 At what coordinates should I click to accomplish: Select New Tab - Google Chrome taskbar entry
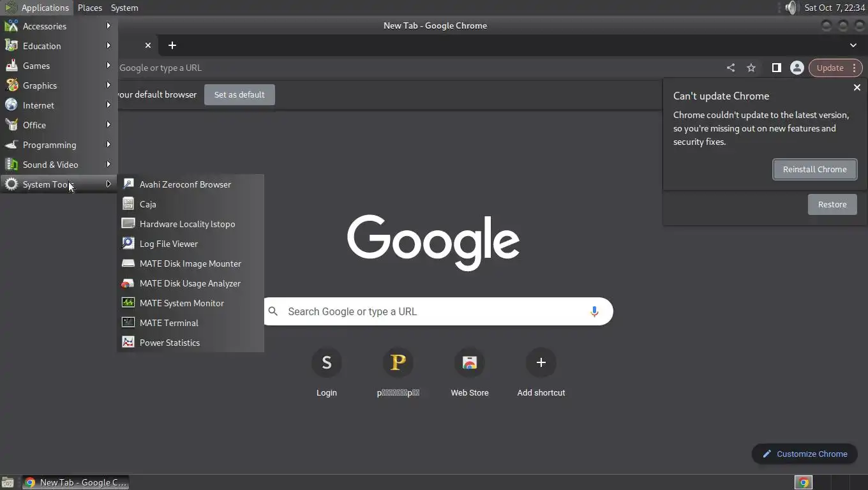tap(76, 482)
